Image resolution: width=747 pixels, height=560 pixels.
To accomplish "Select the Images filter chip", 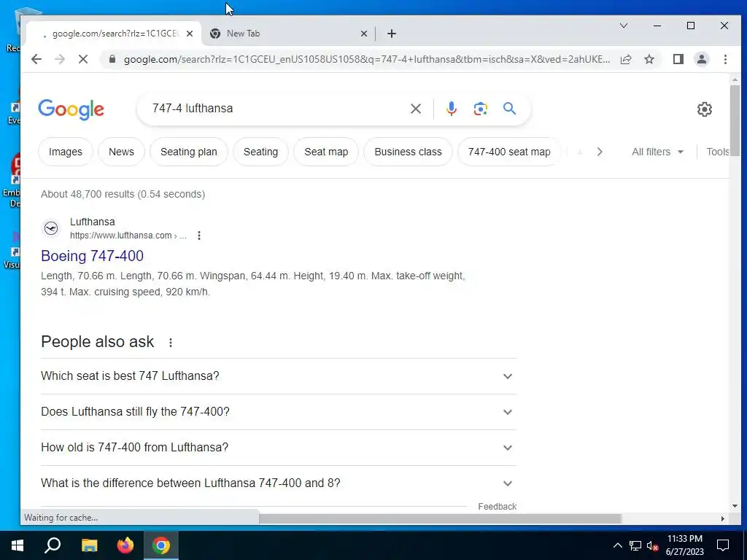I will (65, 152).
